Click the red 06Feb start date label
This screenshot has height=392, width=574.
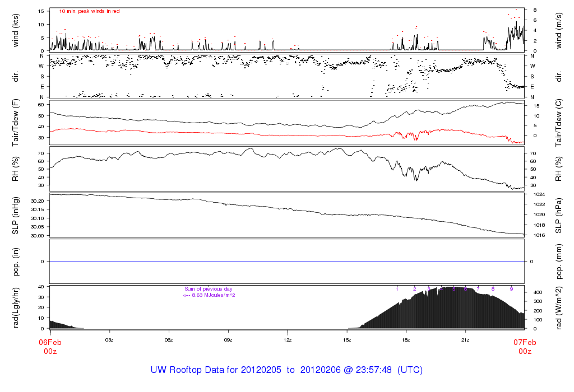[x=50, y=342]
